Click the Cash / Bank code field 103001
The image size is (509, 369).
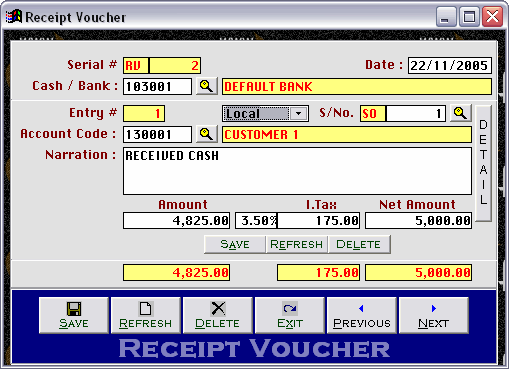pos(157,87)
